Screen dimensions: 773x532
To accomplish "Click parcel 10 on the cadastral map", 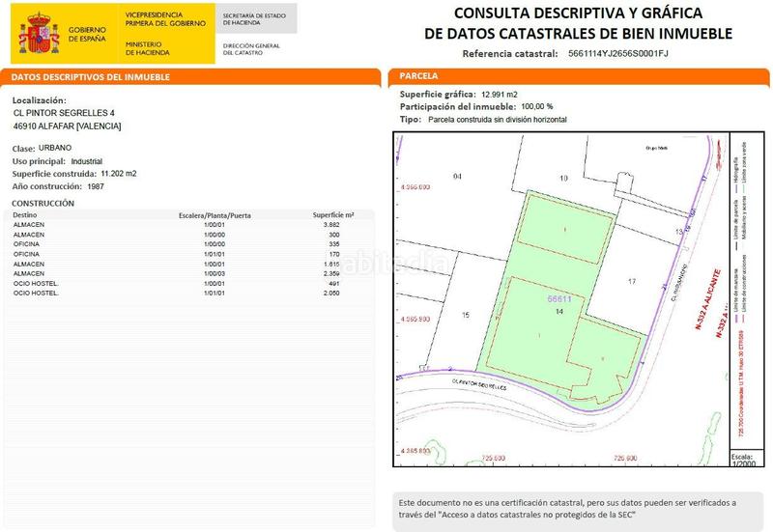I will 564,178.
